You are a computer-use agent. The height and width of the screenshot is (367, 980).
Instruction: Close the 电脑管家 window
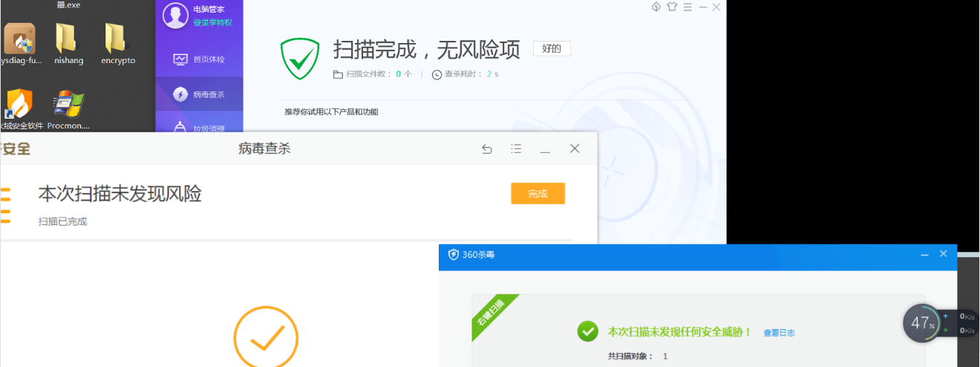point(716,7)
